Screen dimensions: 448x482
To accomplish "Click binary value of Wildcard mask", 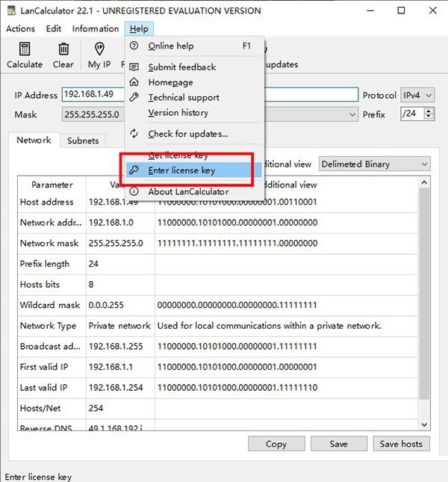I will tap(237, 305).
